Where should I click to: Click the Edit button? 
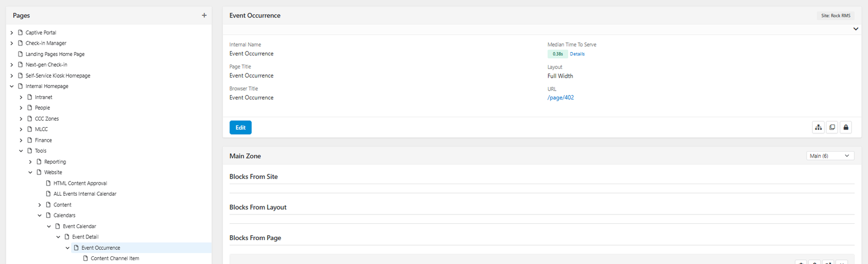[240, 127]
